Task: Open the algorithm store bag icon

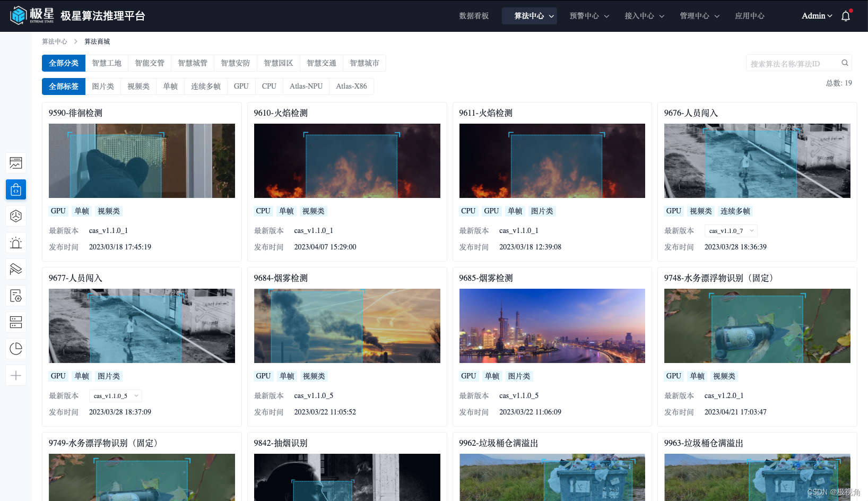Action: 16,189
